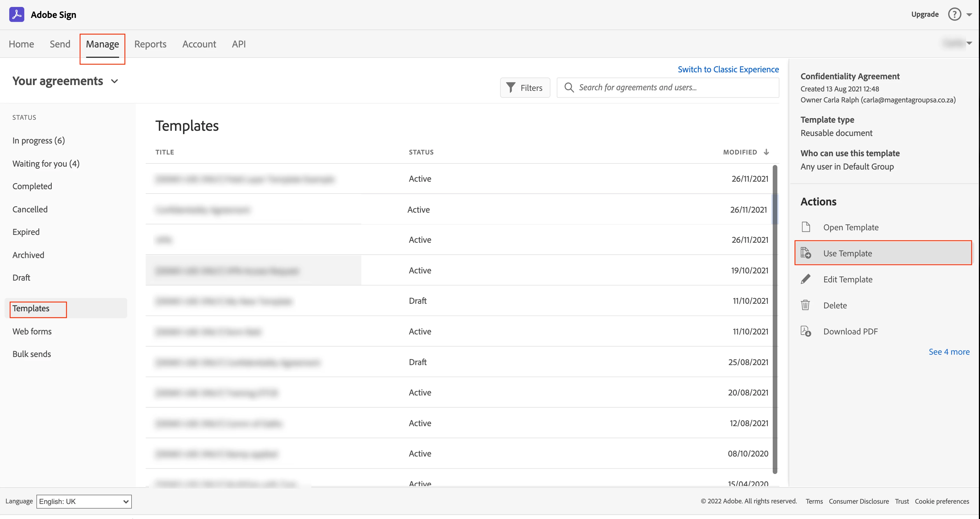The width and height of the screenshot is (980, 519).
Task: Expand the user profile dropdown arrow
Action: [x=969, y=43]
